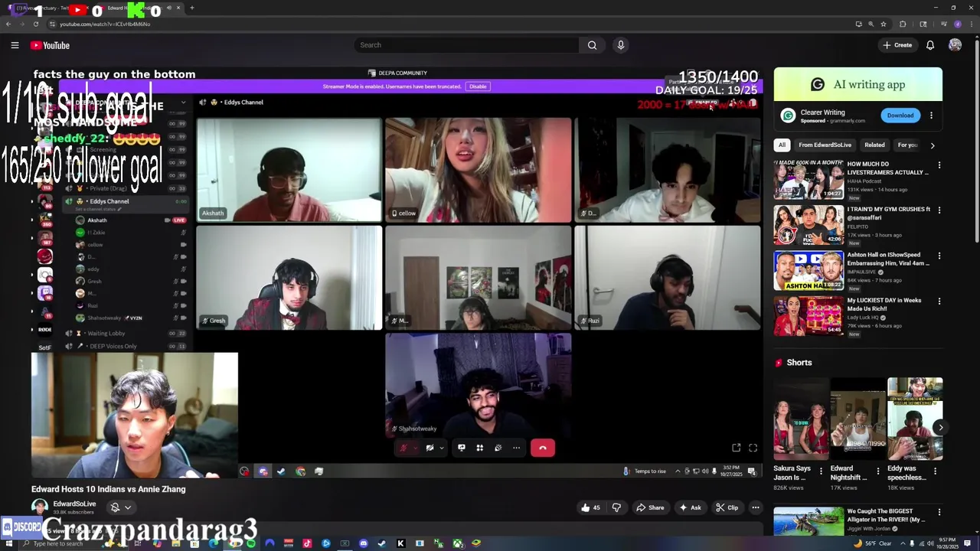
Task: Open the Chrome three-dot menu
Action: click(970, 24)
